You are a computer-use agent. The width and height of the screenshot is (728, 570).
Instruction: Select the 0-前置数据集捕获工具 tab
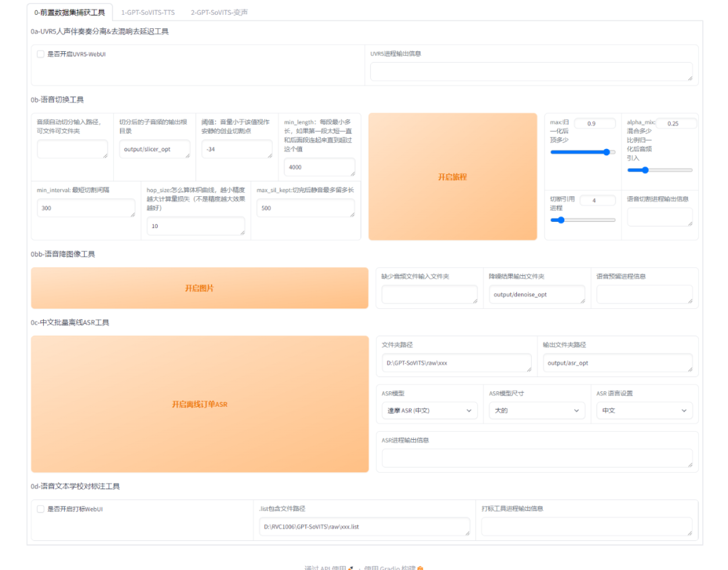tap(69, 13)
